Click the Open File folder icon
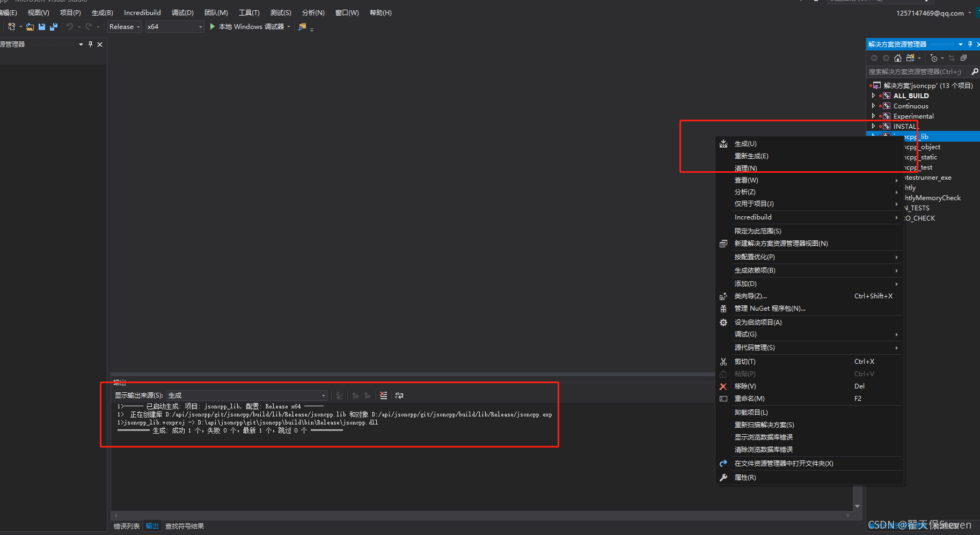The image size is (980, 535). click(30, 27)
